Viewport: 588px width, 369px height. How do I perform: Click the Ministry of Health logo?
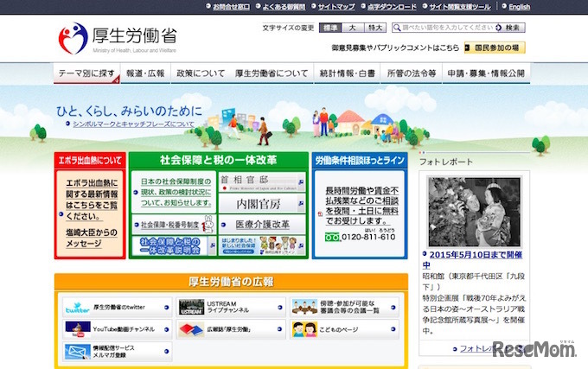click(x=73, y=37)
